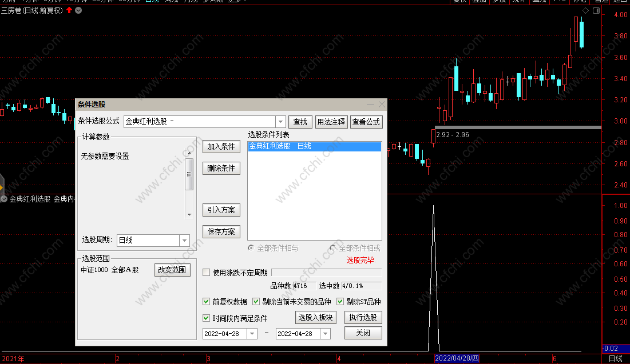This screenshot has width=630, height=364.
Task: Click 关闭 button in dialog
Action: 363,333
